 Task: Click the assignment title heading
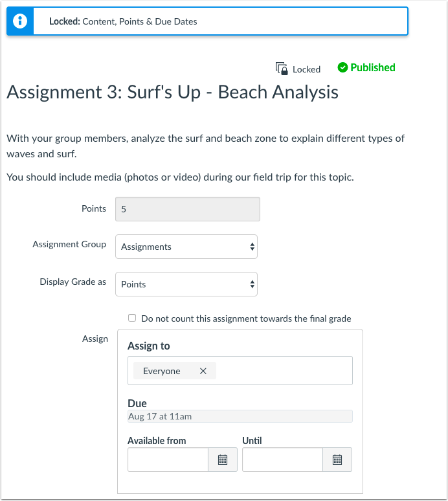173,93
